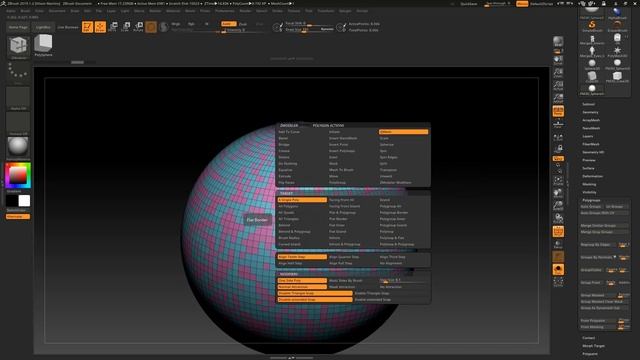Select Flat Island target option

(x=338, y=231)
